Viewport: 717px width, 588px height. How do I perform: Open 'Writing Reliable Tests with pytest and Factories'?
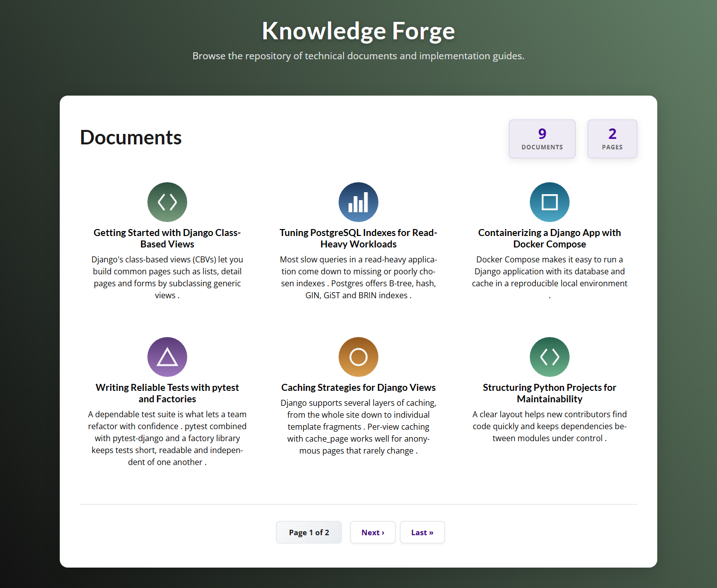167,393
